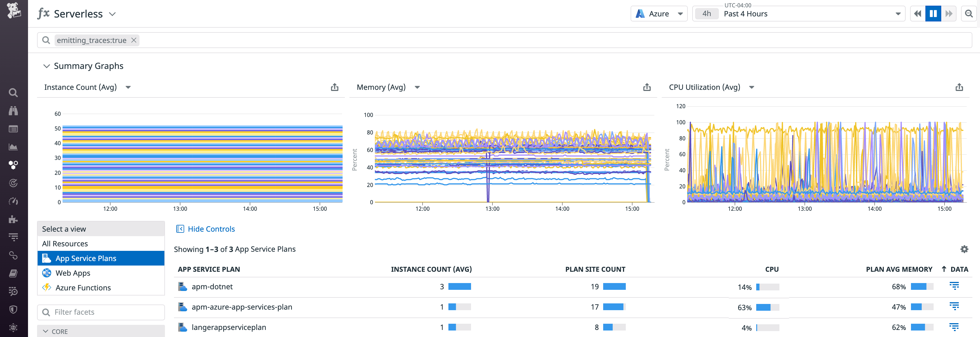Click the Hide Controls link

211,229
